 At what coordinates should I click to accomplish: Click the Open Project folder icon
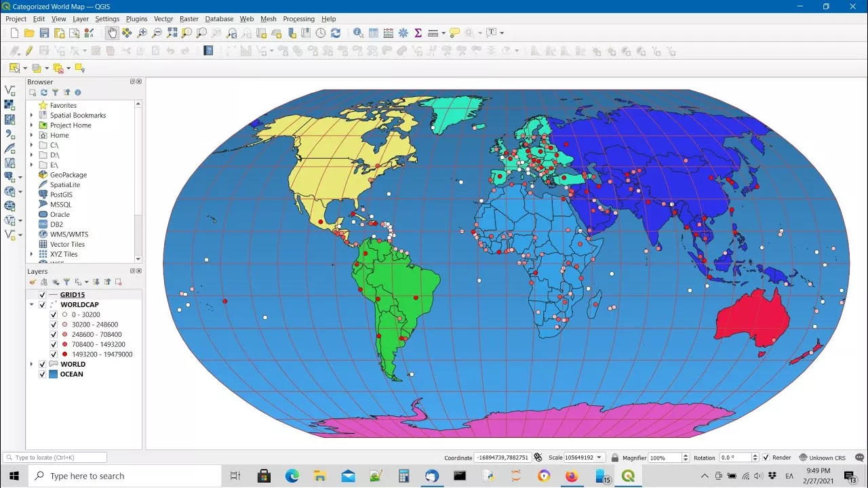point(29,33)
